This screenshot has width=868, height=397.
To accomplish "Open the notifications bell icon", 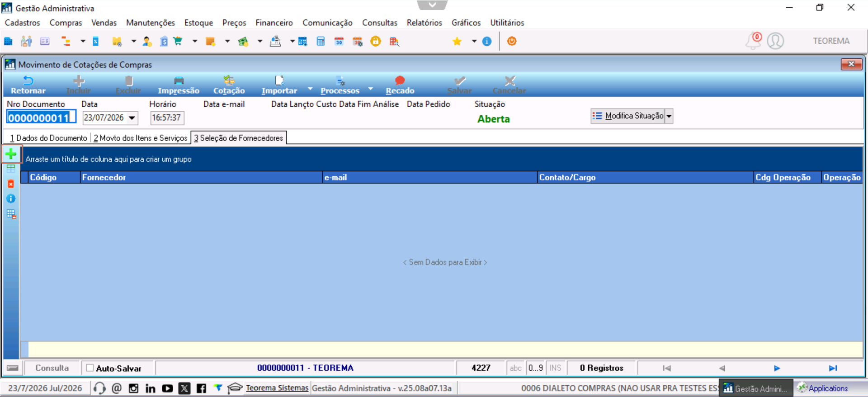I will [x=753, y=41].
